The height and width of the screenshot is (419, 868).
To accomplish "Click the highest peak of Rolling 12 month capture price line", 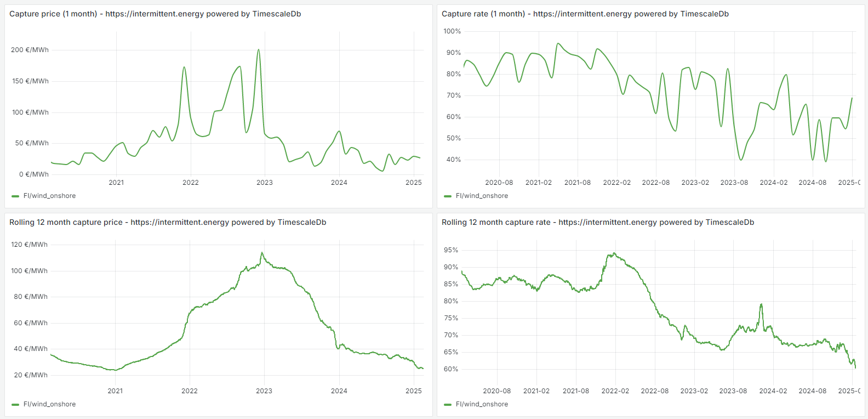I will coord(262,253).
